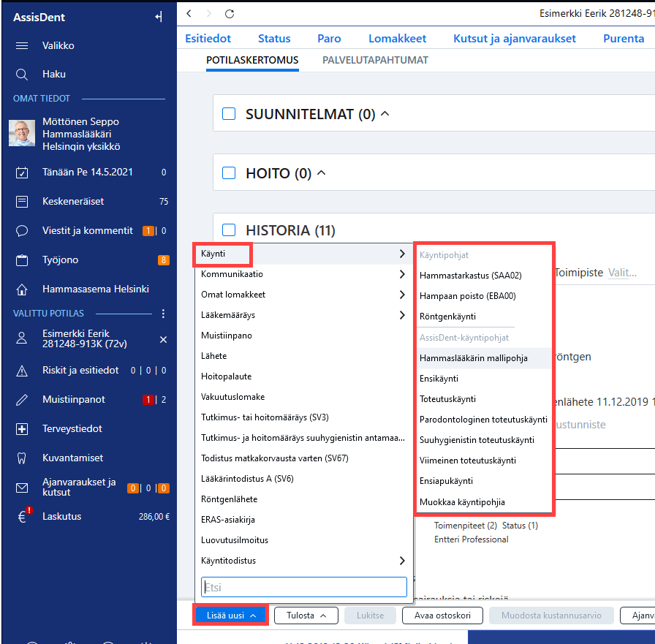
Task: Open the Keskeneräiset list icon
Action: point(22,202)
